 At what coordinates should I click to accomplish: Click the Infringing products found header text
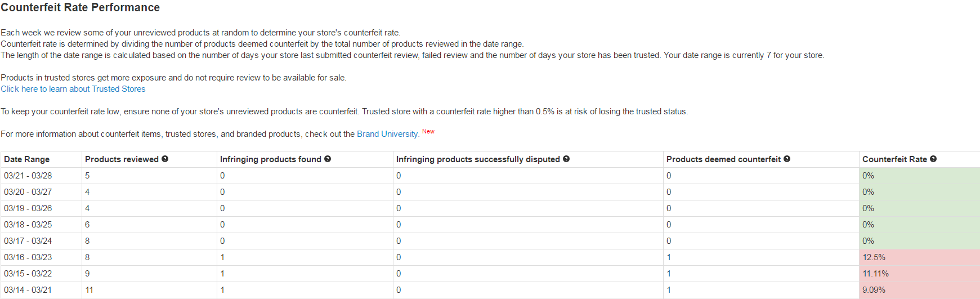pyautogui.click(x=270, y=159)
